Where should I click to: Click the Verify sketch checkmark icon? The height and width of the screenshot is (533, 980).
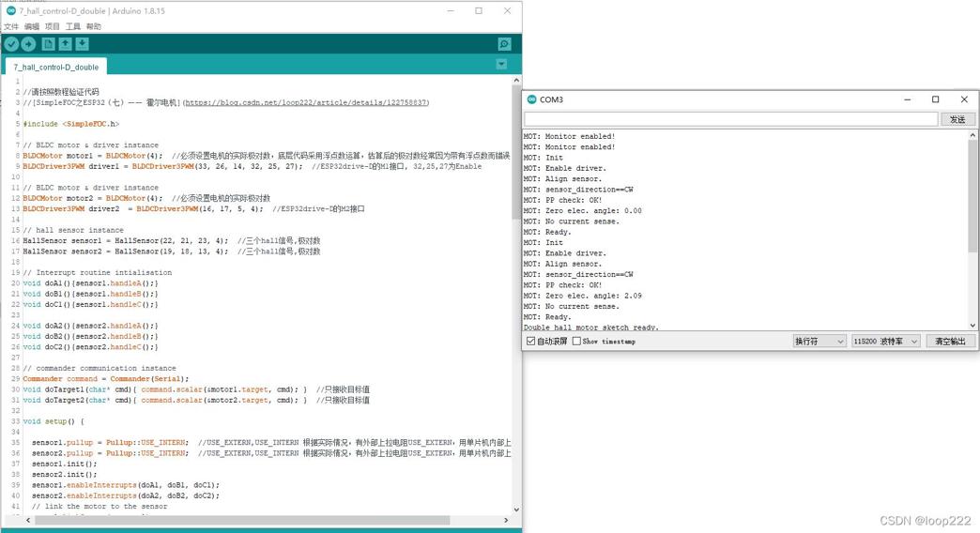11,44
